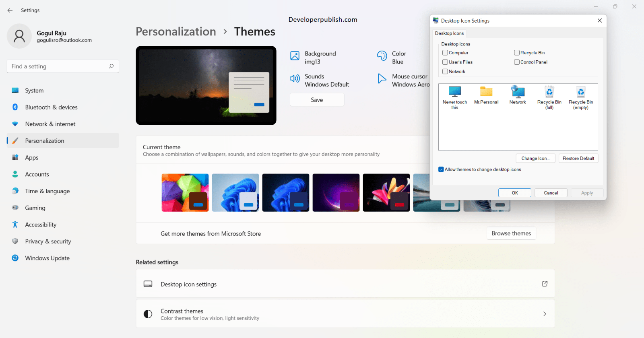Click the search magnifier in Find a setting
This screenshot has height=338, width=644.
111,66
